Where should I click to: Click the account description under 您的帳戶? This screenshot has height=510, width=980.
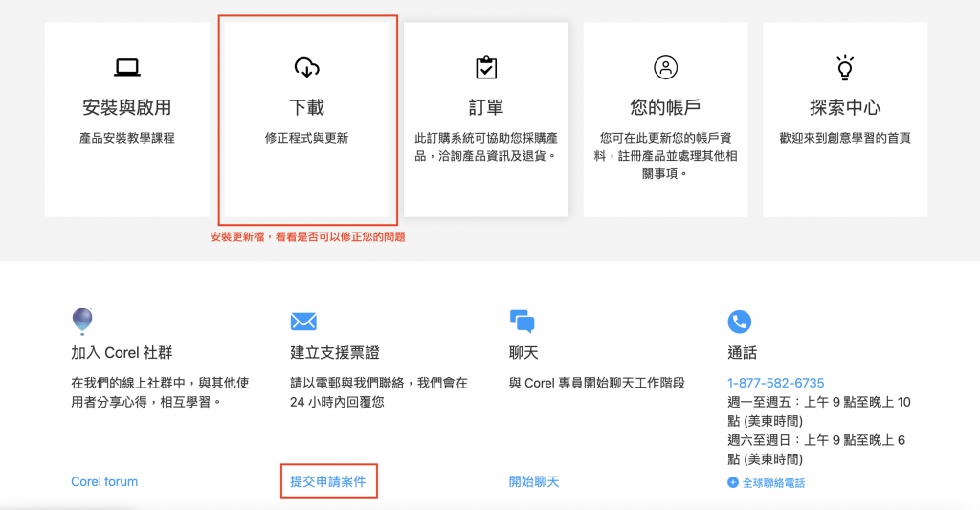[666, 156]
